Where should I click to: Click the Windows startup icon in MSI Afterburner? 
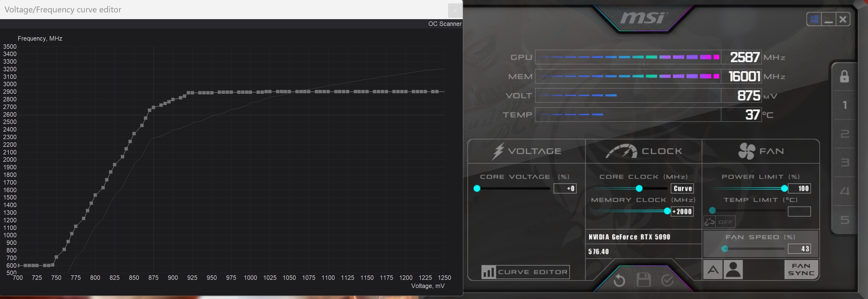point(814,19)
